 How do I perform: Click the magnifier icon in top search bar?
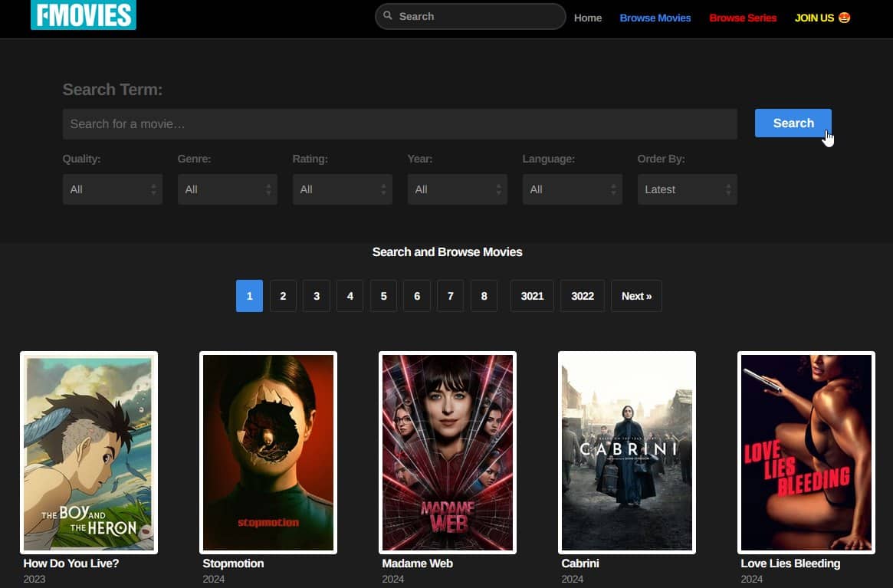[388, 16]
